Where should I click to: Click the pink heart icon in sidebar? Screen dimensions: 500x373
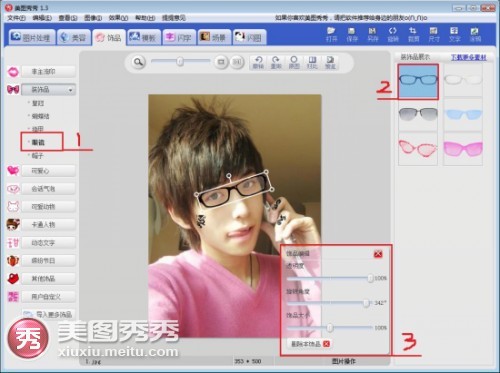tap(13, 171)
